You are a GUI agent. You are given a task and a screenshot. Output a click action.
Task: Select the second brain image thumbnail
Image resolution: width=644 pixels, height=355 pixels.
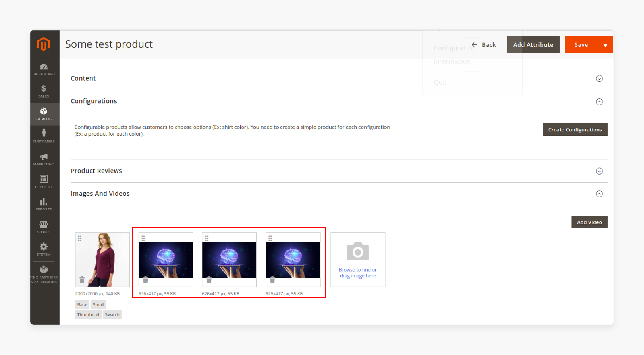[x=229, y=260]
